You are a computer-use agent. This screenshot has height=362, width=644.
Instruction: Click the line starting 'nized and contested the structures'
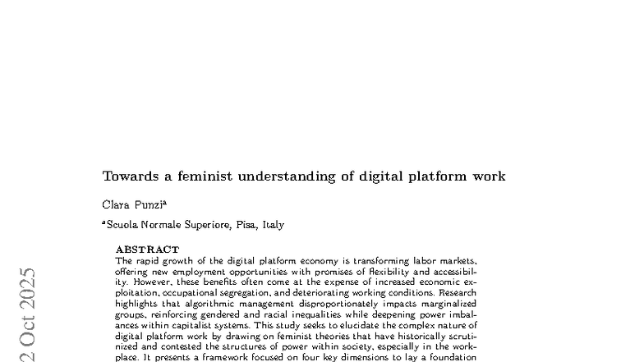coord(296,346)
